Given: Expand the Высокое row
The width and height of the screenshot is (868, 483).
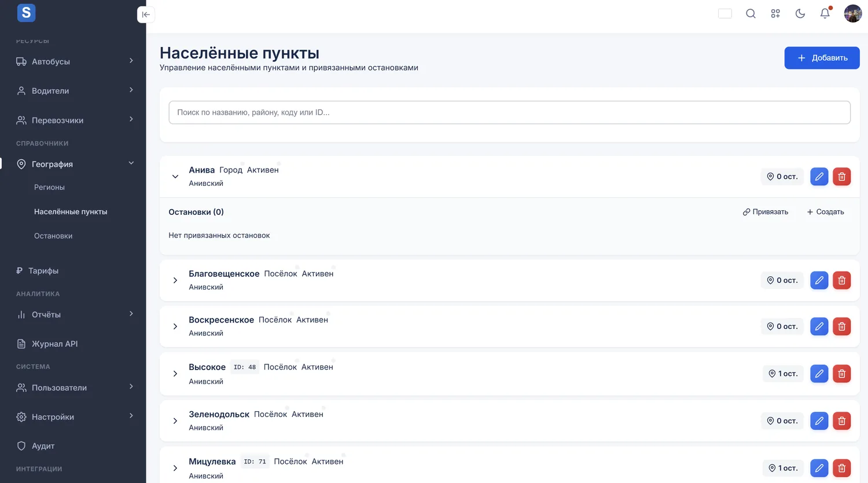Looking at the screenshot, I should coord(175,374).
